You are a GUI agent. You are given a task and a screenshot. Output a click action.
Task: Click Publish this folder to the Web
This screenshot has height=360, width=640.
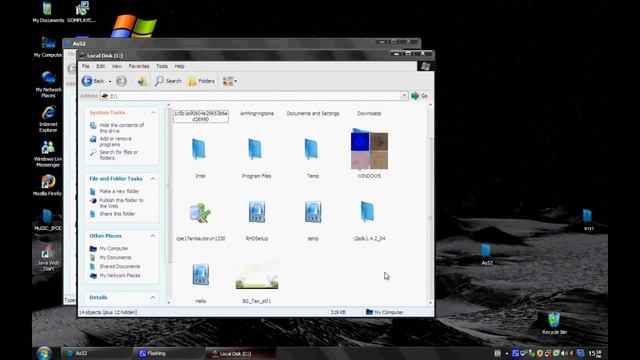[121, 203]
